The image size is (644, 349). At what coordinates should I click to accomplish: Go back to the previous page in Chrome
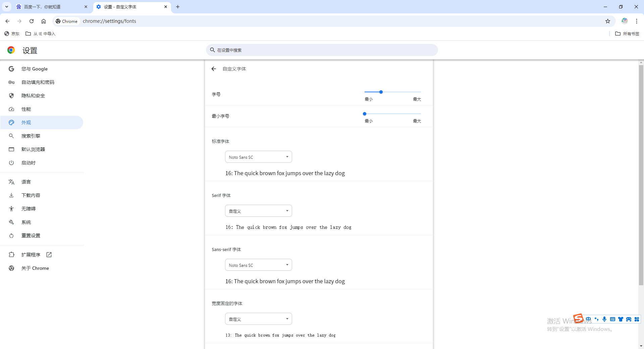[x=7, y=21]
